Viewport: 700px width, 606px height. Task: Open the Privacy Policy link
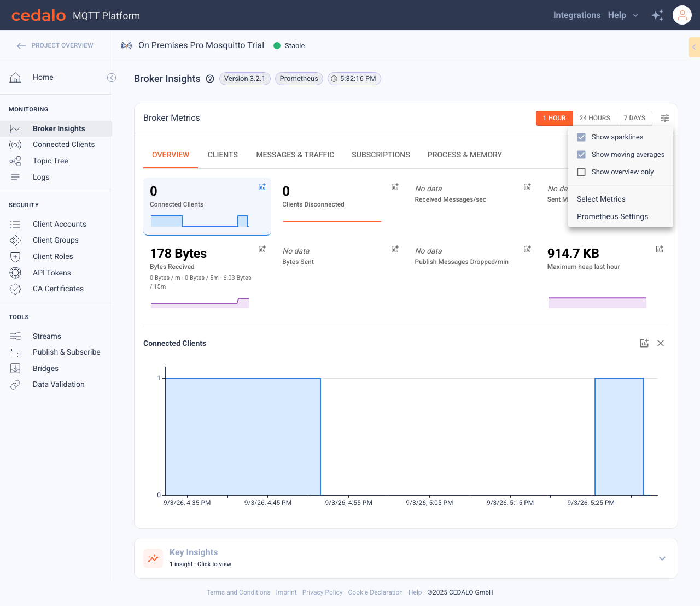click(x=322, y=592)
